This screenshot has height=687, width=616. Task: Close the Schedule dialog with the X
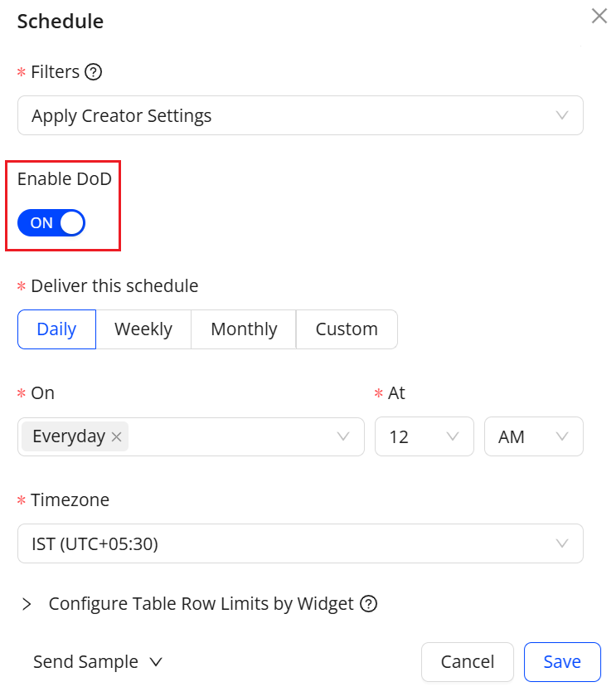click(x=599, y=16)
